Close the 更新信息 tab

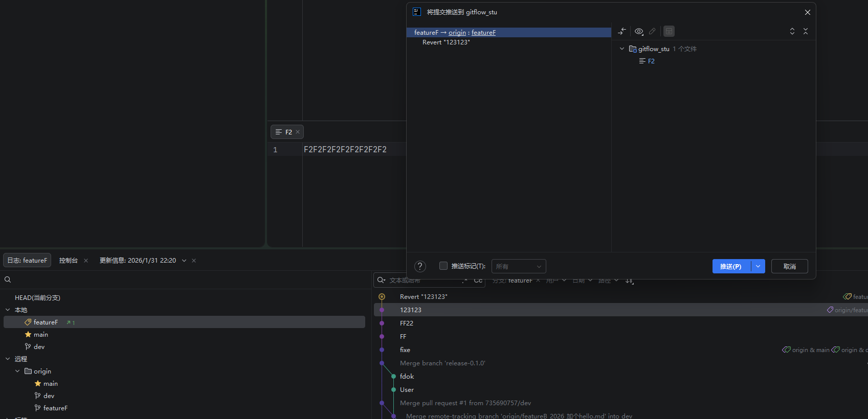[x=194, y=261]
